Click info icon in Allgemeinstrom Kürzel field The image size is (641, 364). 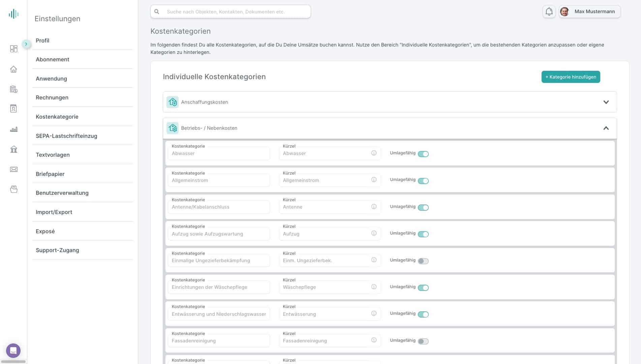(374, 180)
